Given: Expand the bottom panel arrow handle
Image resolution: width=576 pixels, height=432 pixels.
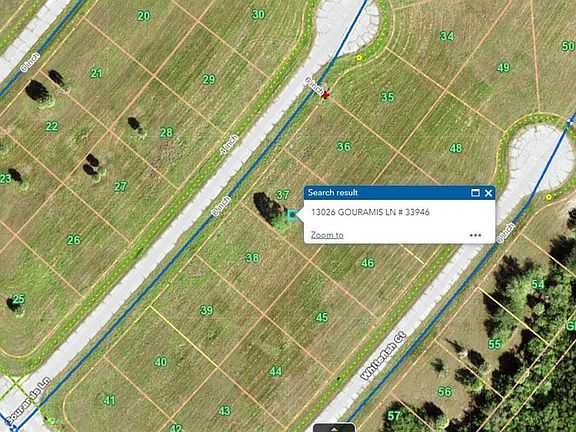Looking at the screenshot, I should [x=334, y=428].
